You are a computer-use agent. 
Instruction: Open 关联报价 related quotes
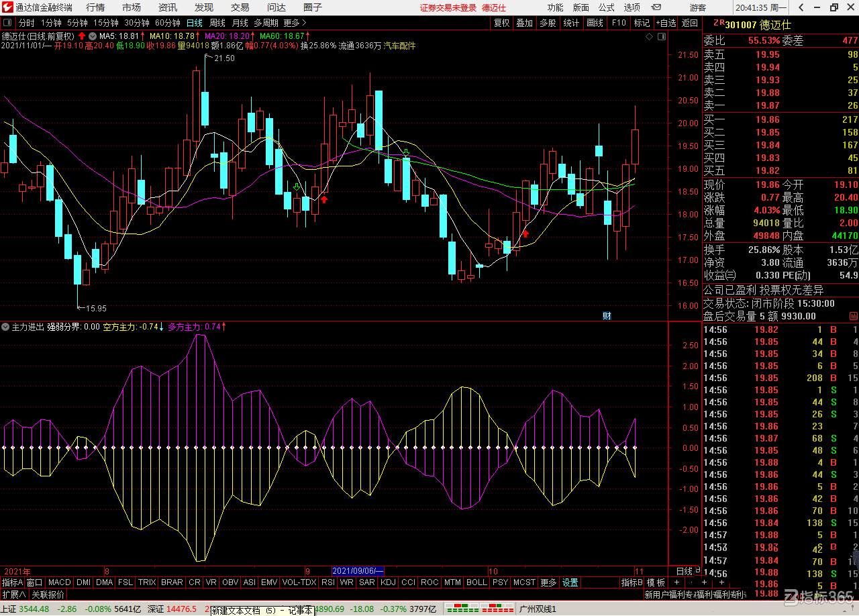tap(48, 595)
